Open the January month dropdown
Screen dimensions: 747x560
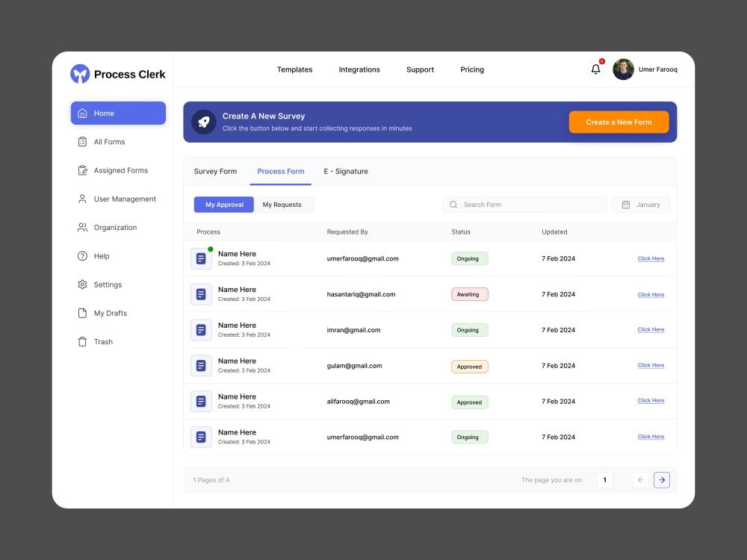point(641,205)
